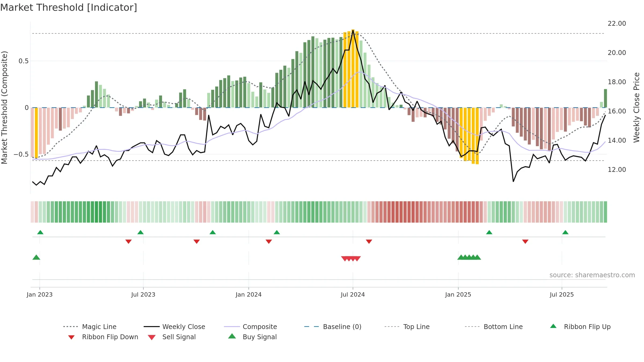Image resolution: width=644 pixels, height=362 pixels.
Task: Click the Ribbon Flip Down marker around Feb 2024
Action: pyautogui.click(x=269, y=242)
